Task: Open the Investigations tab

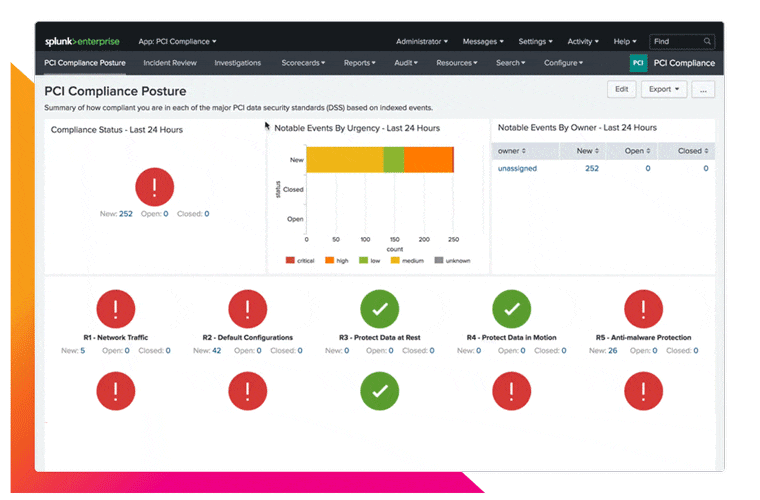Action: pyautogui.click(x=238, y=63)
